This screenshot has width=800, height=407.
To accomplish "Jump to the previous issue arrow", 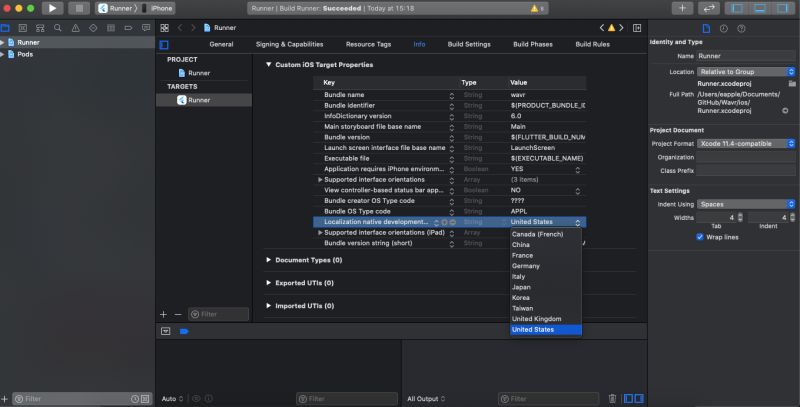I will tap(602, 28).
